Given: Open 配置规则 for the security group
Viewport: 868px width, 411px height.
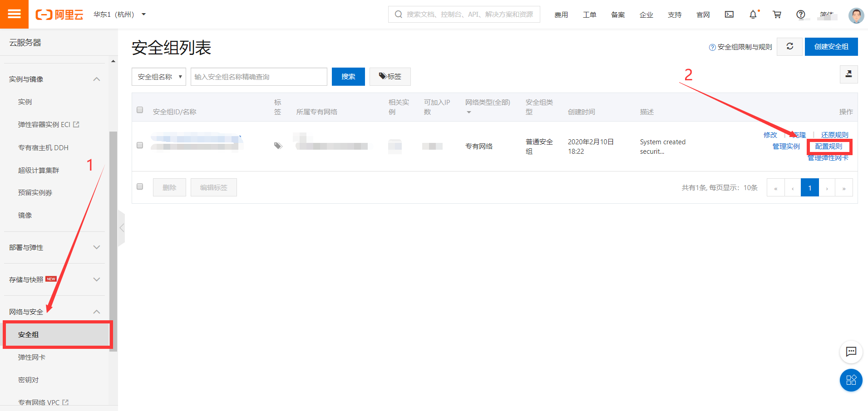Looking at the screenshot, I should pyautogui.click(x=829, y=146).
